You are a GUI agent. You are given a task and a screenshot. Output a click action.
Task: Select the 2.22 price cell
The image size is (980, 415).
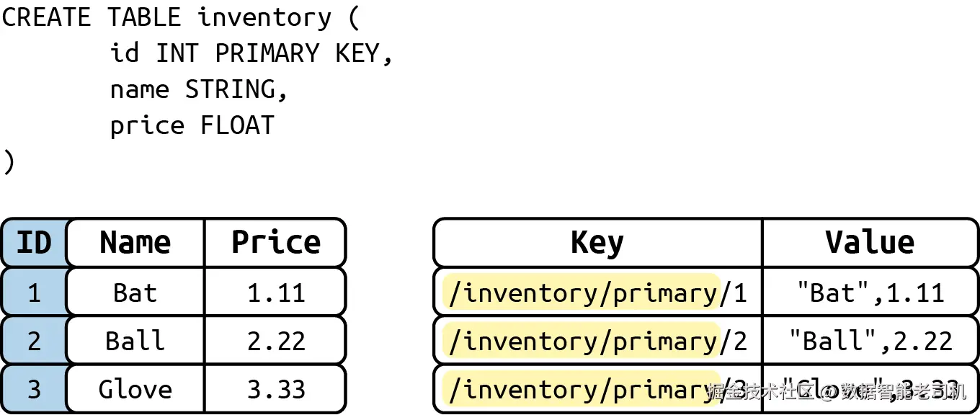pyautogui.click(x=275, y=341)
